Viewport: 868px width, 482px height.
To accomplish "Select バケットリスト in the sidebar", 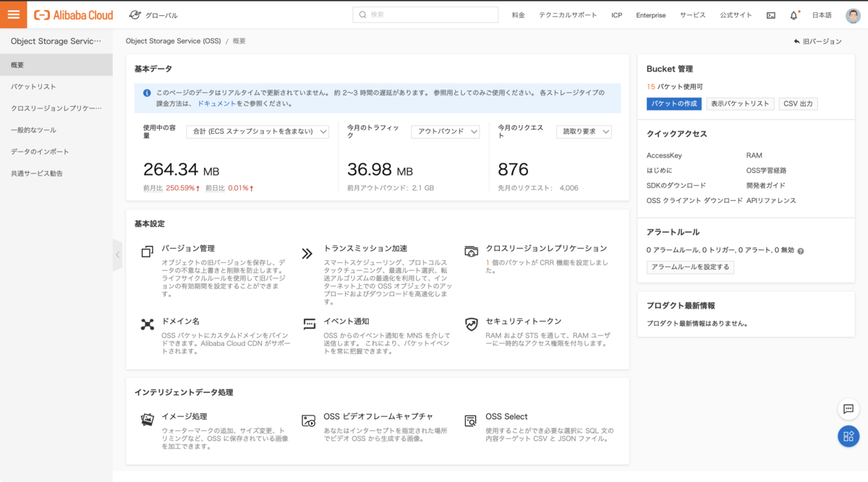I will click(33, 87).
